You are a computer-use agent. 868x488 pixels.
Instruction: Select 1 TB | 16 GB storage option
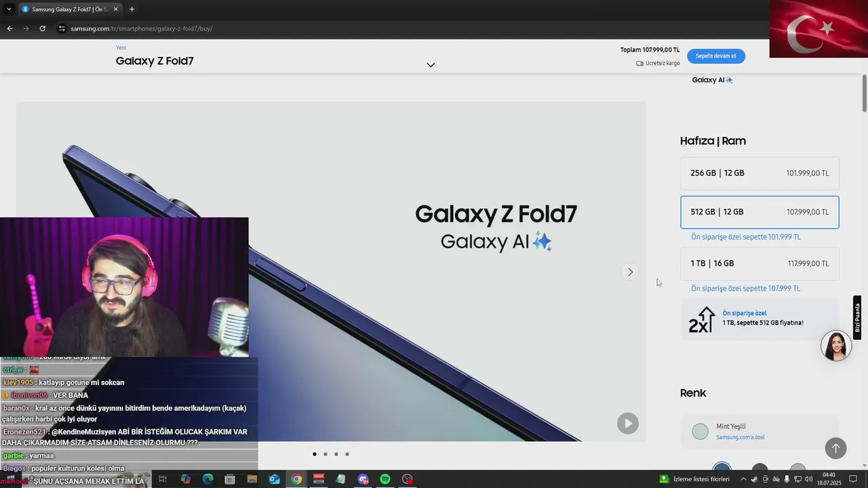759,264
